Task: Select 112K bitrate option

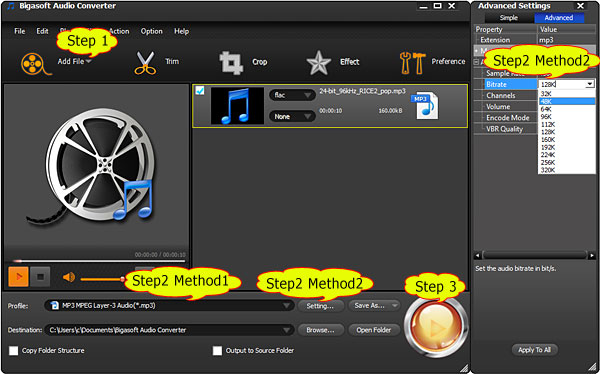Action: pyautogui.click(x=566, y=124)
